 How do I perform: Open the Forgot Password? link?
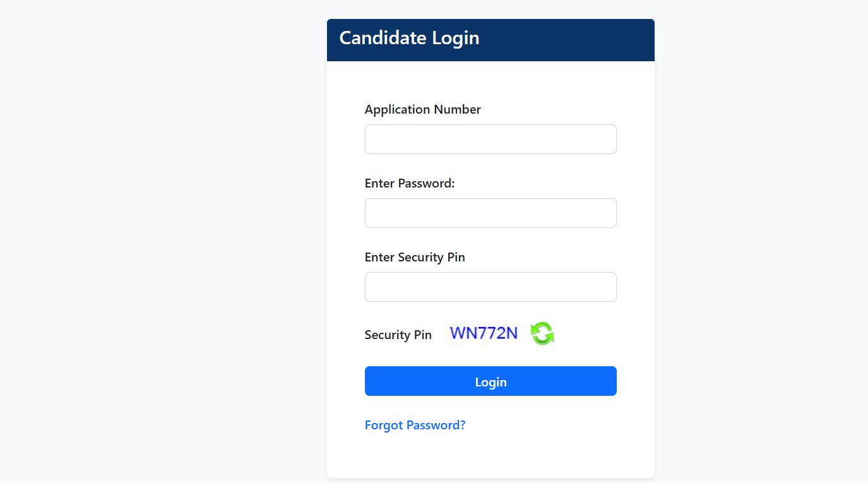[415, 425]
